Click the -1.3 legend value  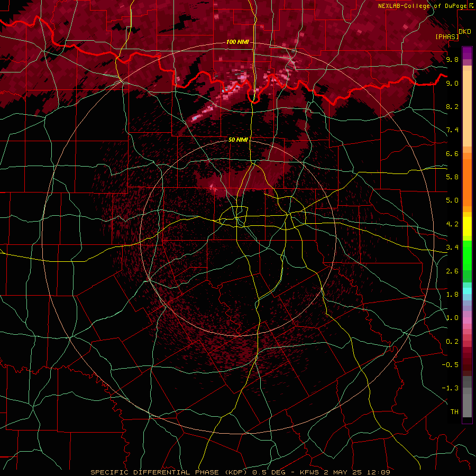450,388
